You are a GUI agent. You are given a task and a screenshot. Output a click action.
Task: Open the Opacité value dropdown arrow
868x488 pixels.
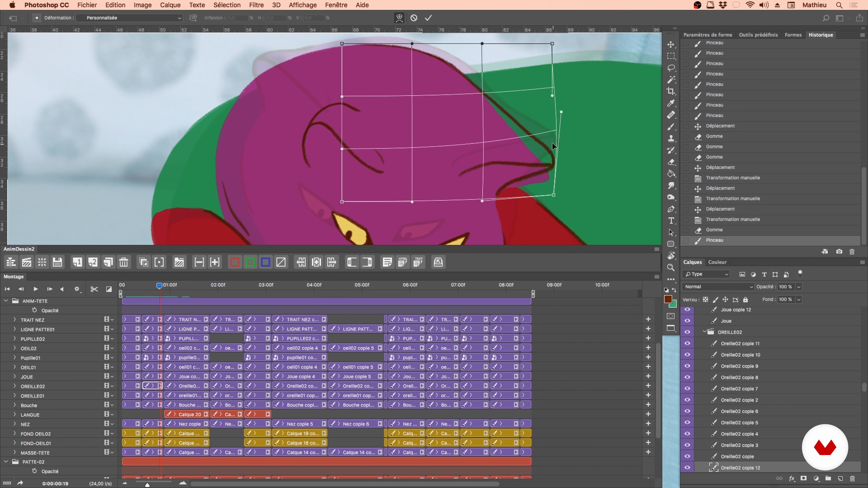[799, 287]
